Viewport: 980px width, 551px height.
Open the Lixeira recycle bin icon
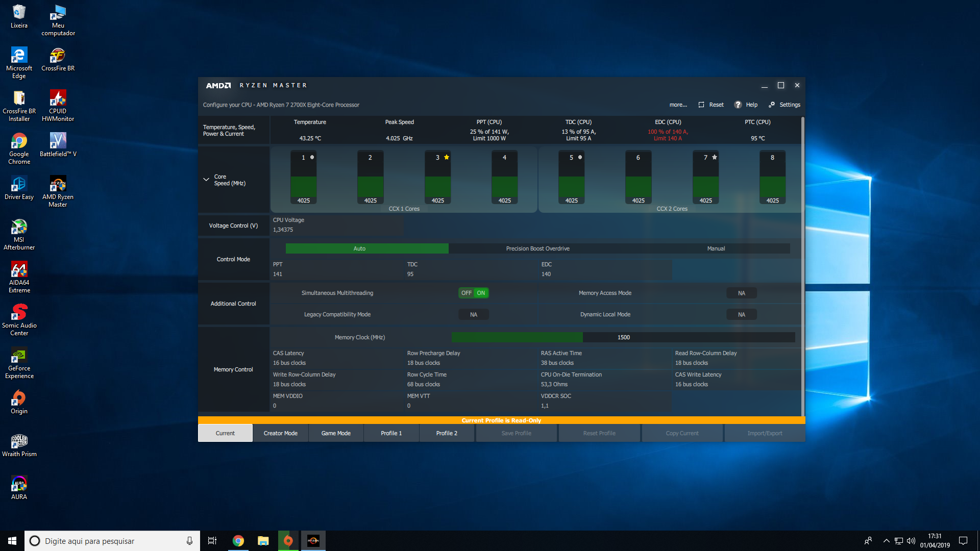tap(19, 16)
